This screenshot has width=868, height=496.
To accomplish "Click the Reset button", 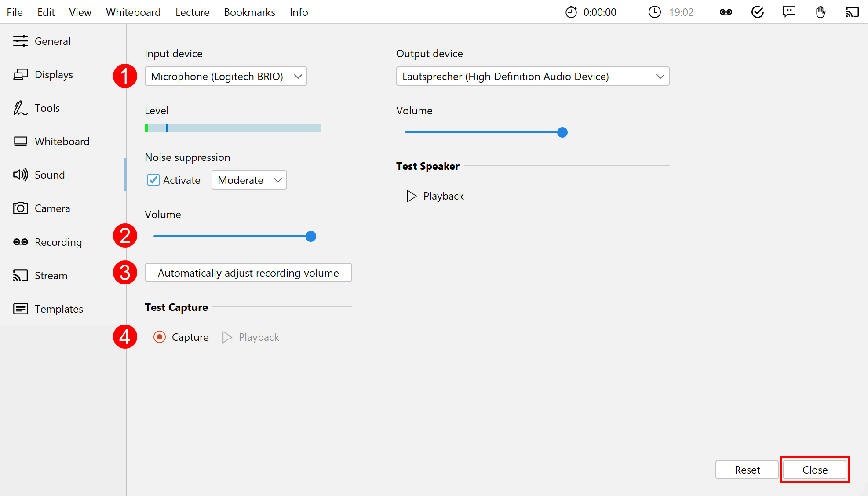I will [746, 470].
